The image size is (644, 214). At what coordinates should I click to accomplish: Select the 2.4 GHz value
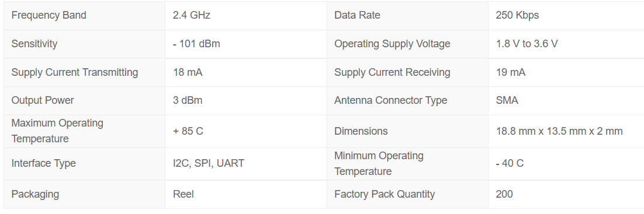click(x=192, y=16)
